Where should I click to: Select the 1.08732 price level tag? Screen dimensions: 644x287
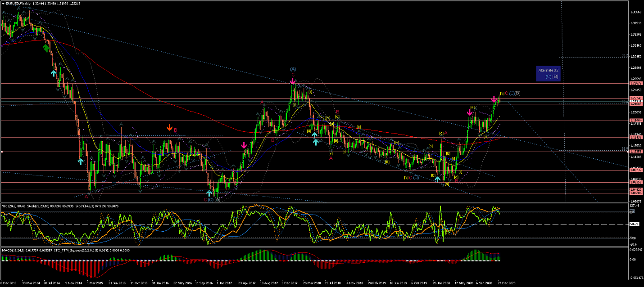(x=636, y=170)
